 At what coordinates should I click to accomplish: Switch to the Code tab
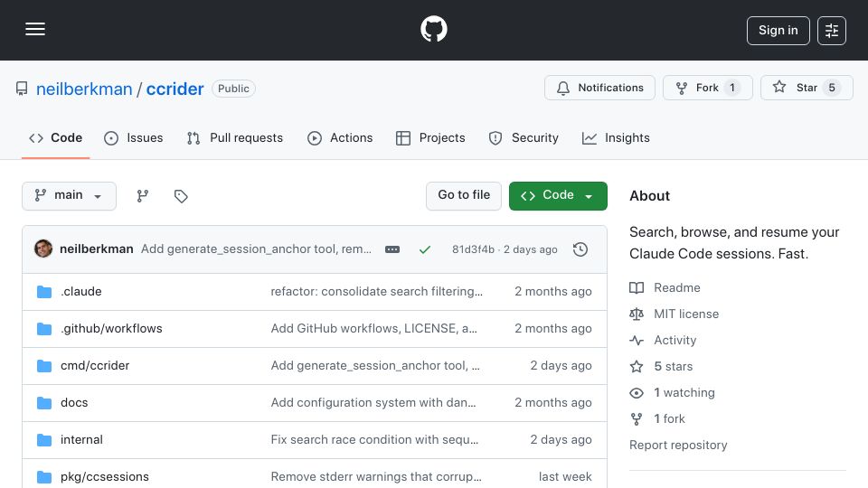[x=55, y=137]
